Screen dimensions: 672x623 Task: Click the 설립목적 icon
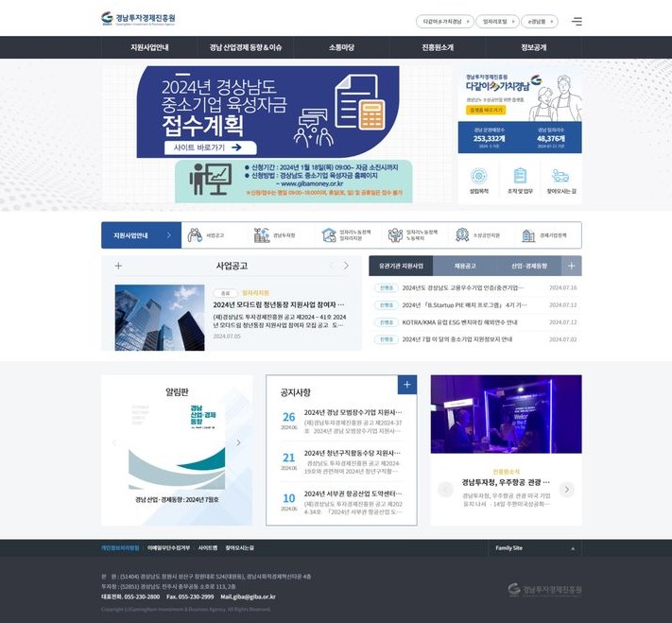[x=478, y=179]
